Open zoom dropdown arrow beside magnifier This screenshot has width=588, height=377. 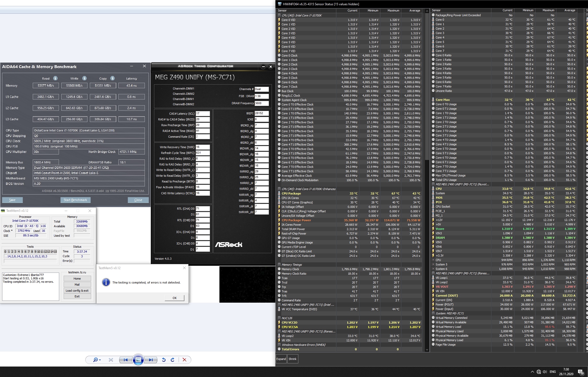point(100,360)
